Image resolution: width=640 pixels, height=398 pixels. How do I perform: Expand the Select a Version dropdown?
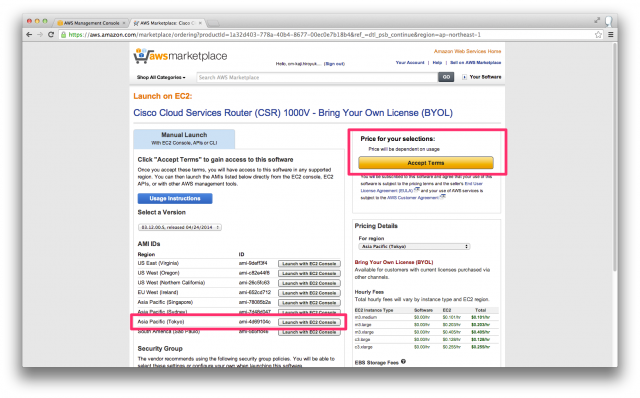180,227
